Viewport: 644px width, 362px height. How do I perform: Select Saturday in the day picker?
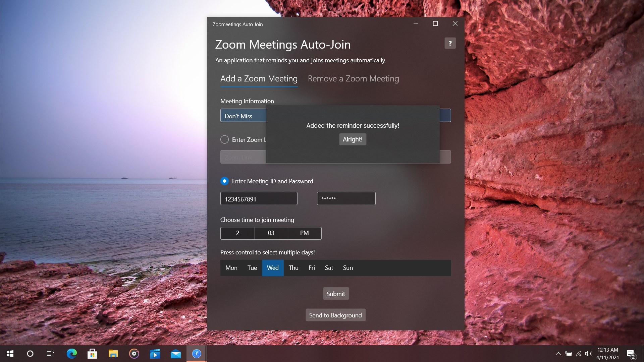coord(329,267)
